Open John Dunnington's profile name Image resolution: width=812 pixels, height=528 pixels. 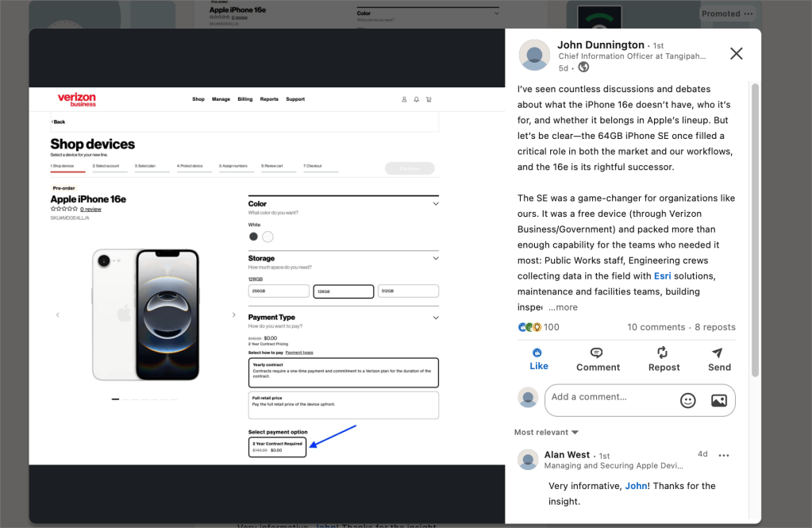pyautogui.click(x=600, y=44)
